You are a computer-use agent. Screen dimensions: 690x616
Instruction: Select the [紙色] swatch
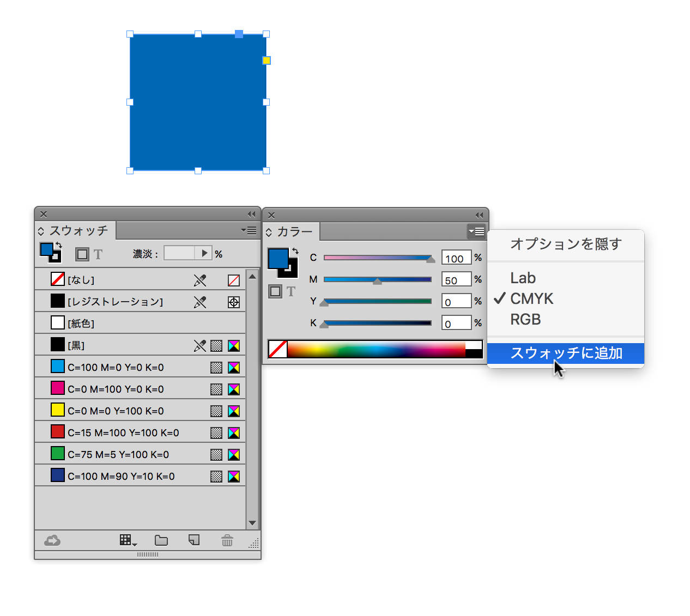(140, 323)
